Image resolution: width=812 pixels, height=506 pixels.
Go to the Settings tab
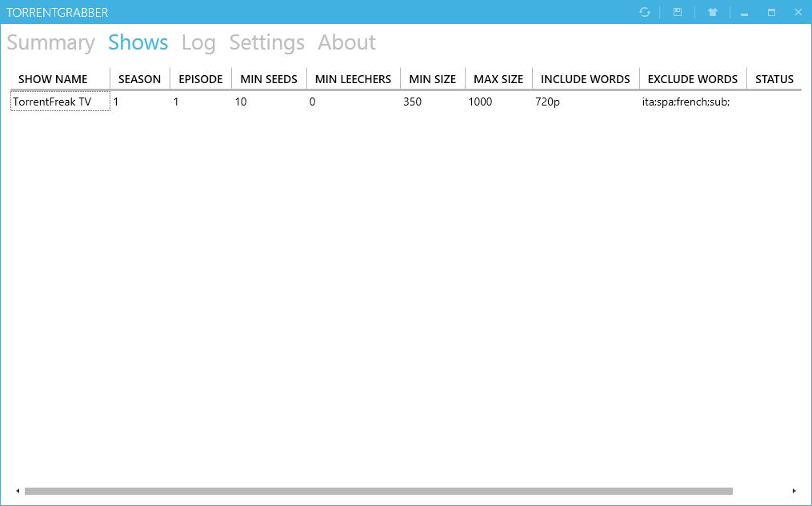[266, 42]
